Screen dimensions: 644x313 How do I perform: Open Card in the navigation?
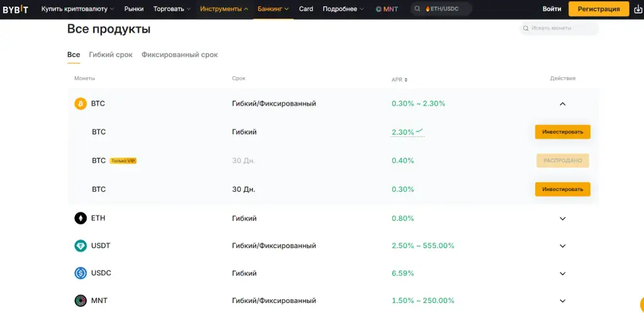coord(306,9)
